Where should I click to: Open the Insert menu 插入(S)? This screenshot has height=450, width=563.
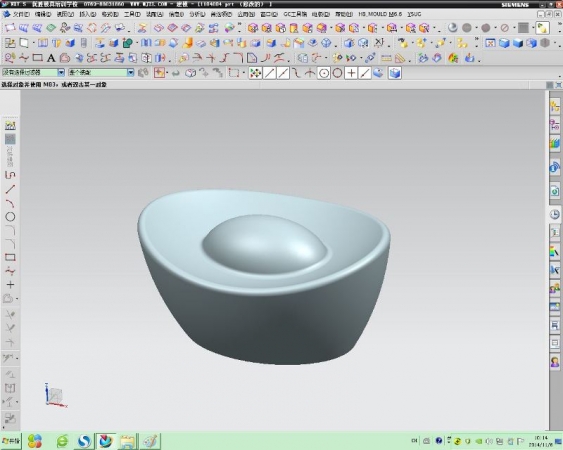(87, 14)
